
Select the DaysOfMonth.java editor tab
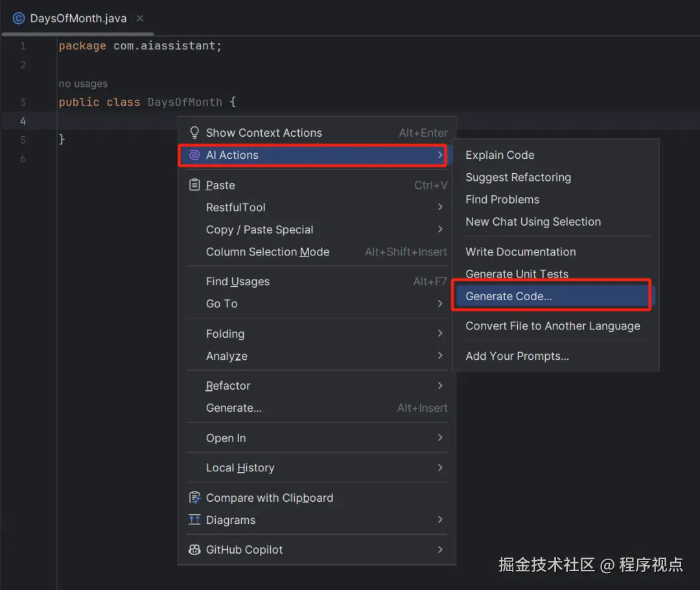pos(78,18)
